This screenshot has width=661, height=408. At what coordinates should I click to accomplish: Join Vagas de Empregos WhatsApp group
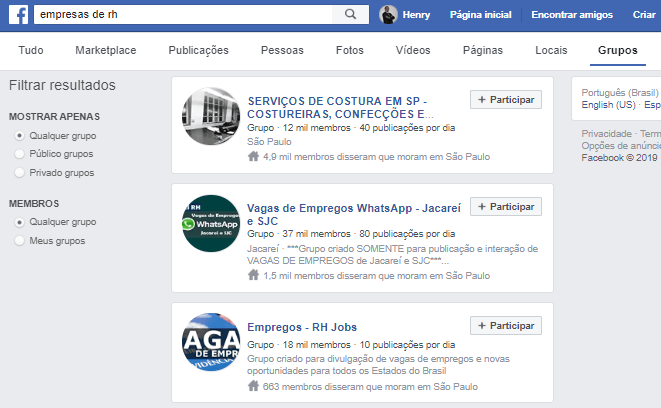tap(506, 207)
